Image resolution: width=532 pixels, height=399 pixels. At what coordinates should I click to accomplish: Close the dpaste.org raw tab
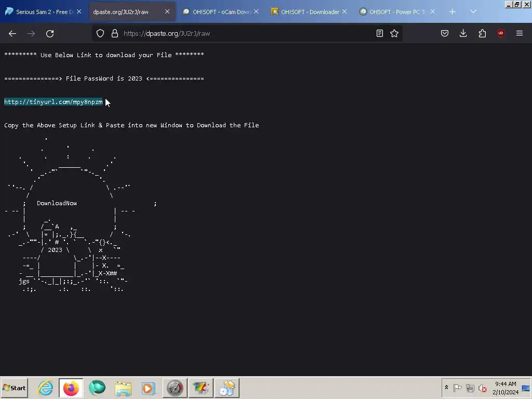click(x=167, y=11)
